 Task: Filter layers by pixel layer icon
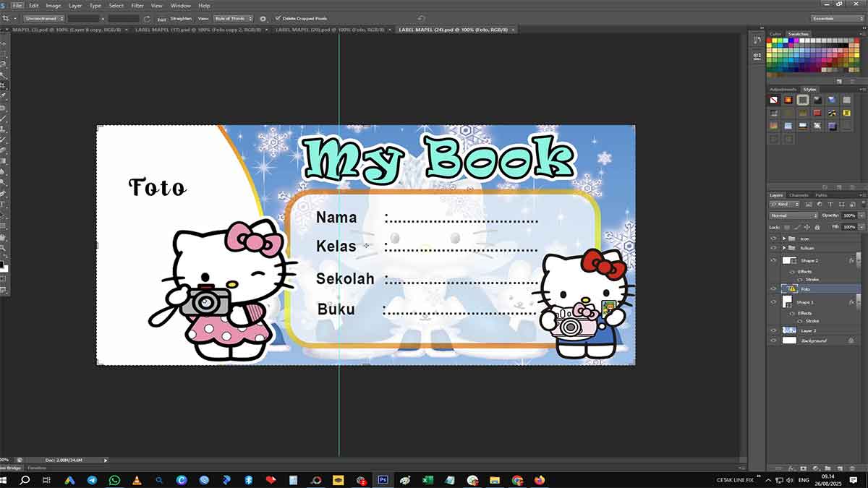[809, 205]
